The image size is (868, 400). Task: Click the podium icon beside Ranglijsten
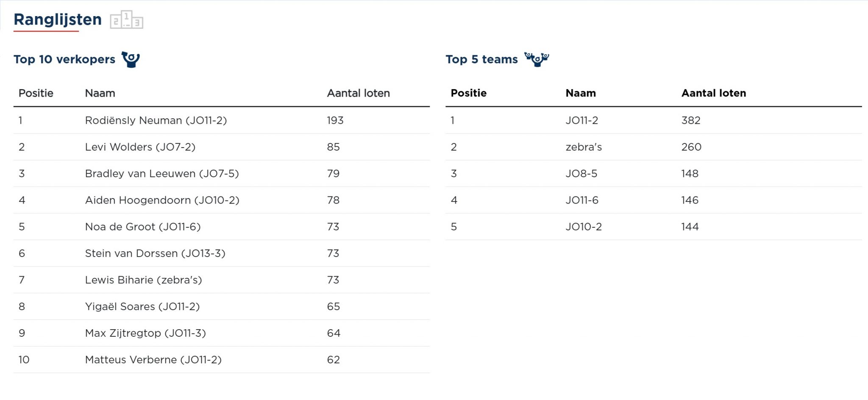[126, 20]
